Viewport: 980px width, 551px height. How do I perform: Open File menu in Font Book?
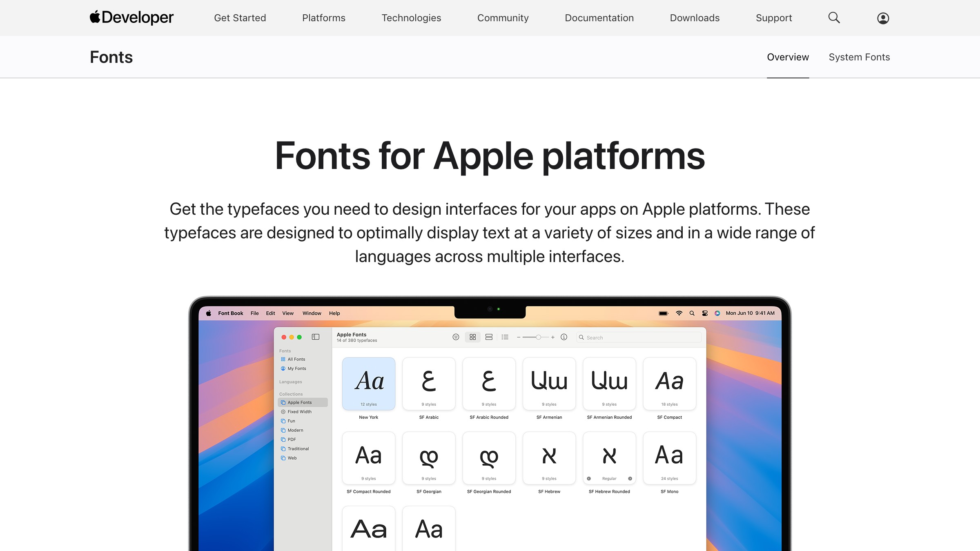[254, 313]
